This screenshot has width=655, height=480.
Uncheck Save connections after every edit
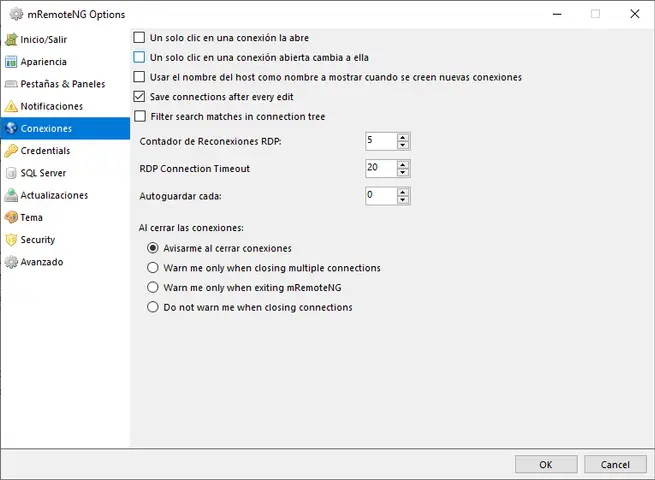(139, 97)
